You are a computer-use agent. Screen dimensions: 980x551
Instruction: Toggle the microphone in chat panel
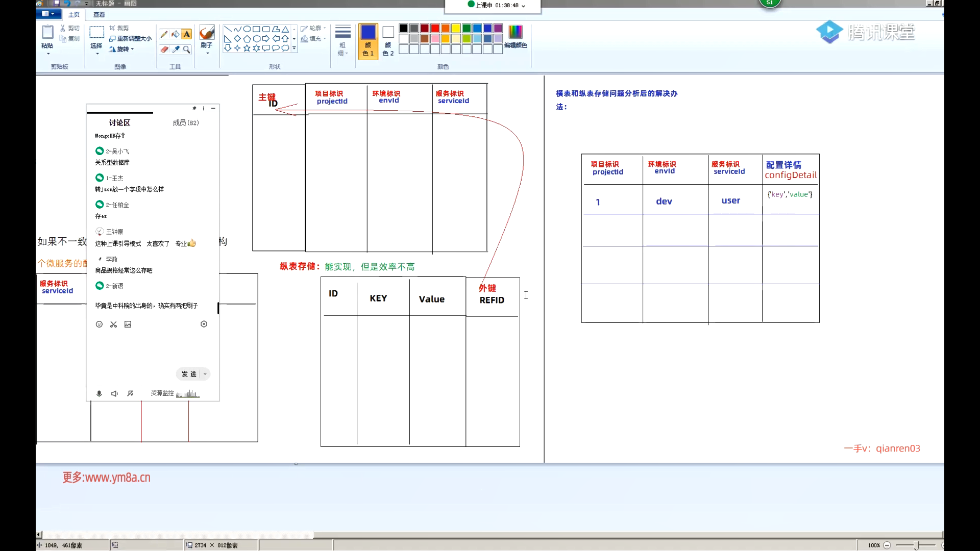point(99,393)
